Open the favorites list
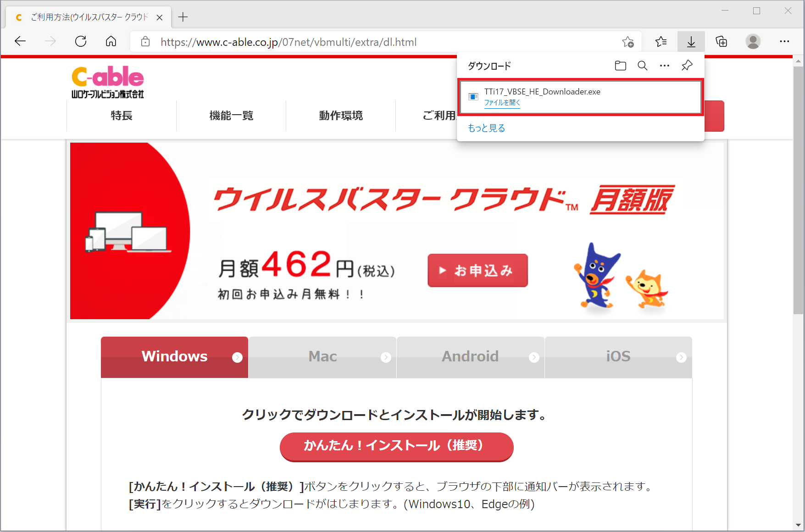Image resolution: width=805 pixels, height=532 pixels. [x=661, y=42]
